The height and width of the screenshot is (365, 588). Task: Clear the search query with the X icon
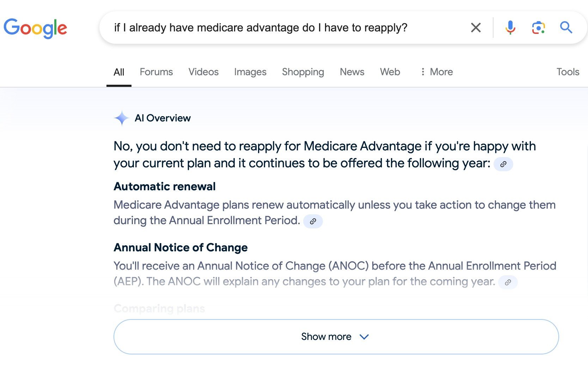pyautogui.click(x=476, y=27)
